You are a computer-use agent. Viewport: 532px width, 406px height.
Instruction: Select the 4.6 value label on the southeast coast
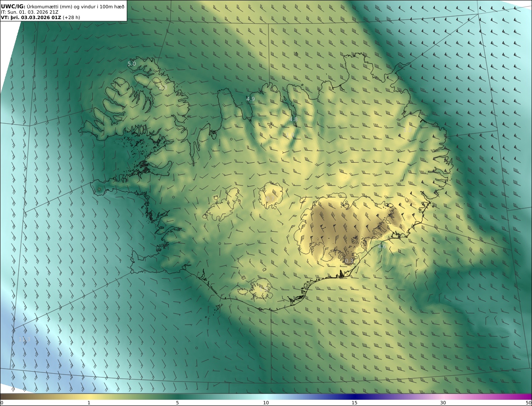(x=382, y=246)
